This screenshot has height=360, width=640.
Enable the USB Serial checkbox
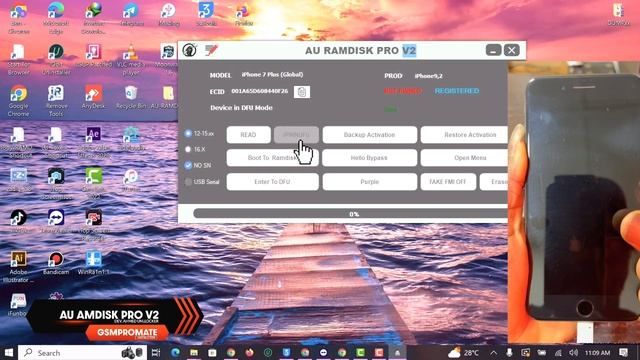tap(188, 182)
